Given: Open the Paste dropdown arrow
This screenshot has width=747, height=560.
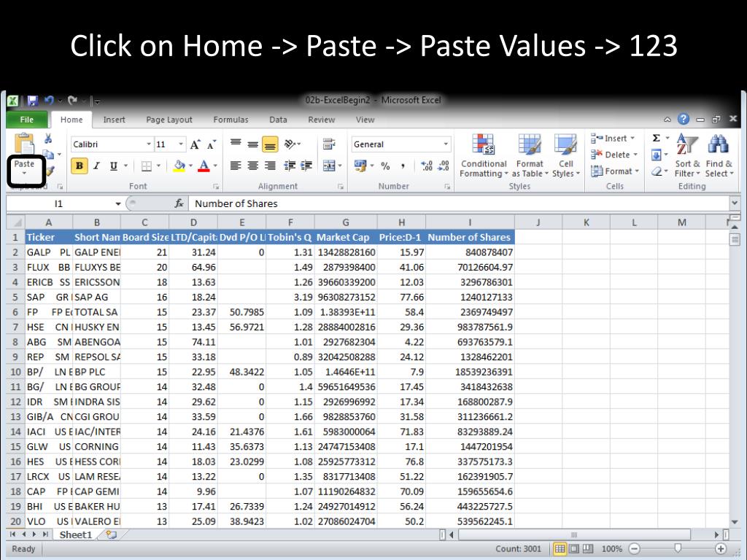Looking at the screenshot, I should [24, 174].
